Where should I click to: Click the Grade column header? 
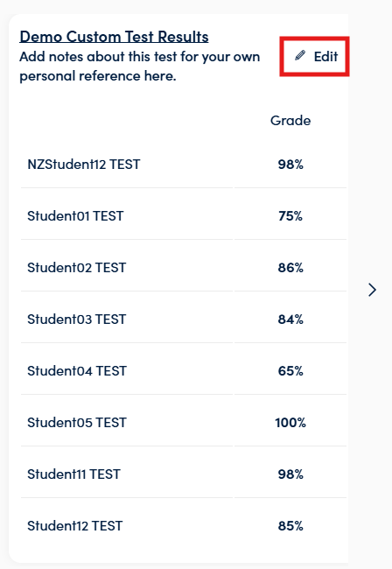point(290,121)
